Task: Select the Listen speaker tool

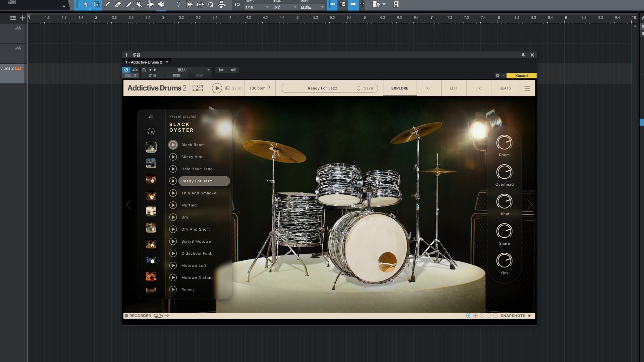Action: 161,4
